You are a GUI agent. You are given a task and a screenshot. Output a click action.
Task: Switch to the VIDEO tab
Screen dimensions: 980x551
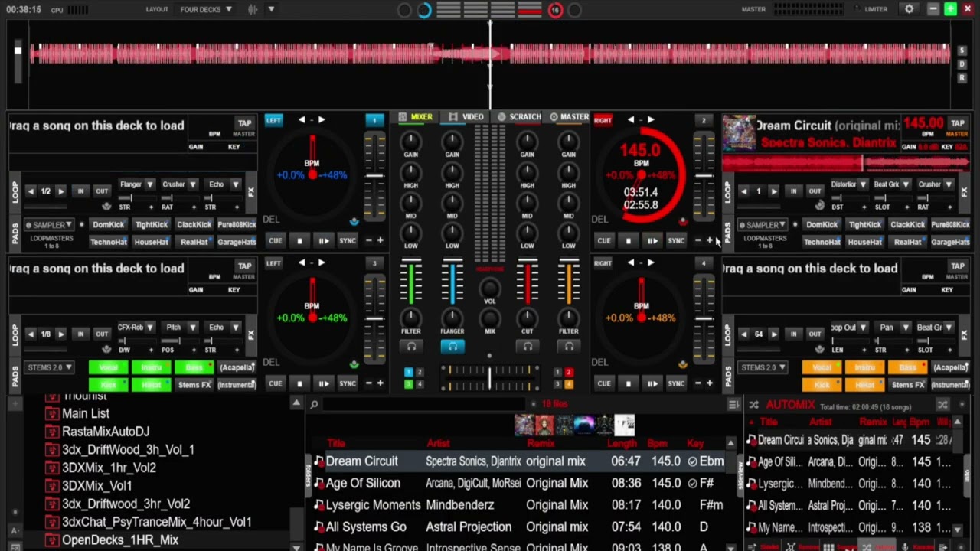pyautogui.click(x=467, y=117)
